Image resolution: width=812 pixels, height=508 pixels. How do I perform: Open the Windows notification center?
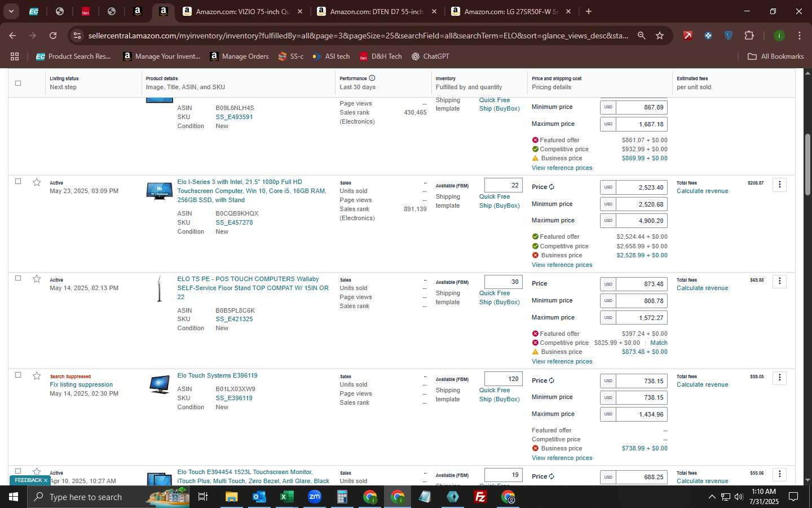[x=793, y=497]
